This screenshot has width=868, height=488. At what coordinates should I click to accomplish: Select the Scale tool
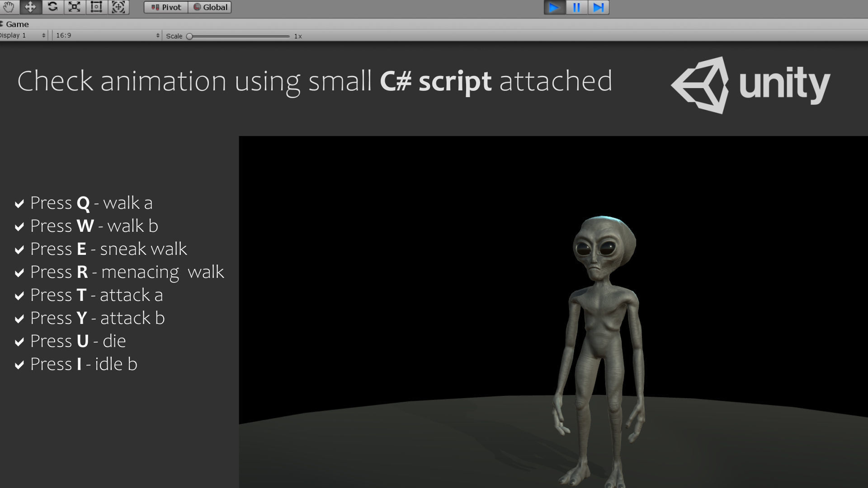(74, 7)
